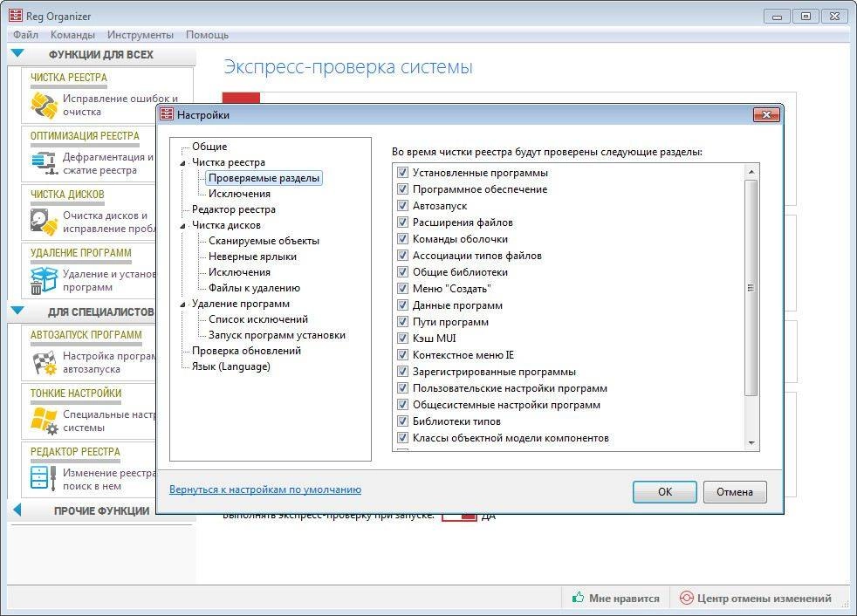Disable Кэш MUI checkbox
The height and width of the screenshot is (616, 857).
[403, 339]
